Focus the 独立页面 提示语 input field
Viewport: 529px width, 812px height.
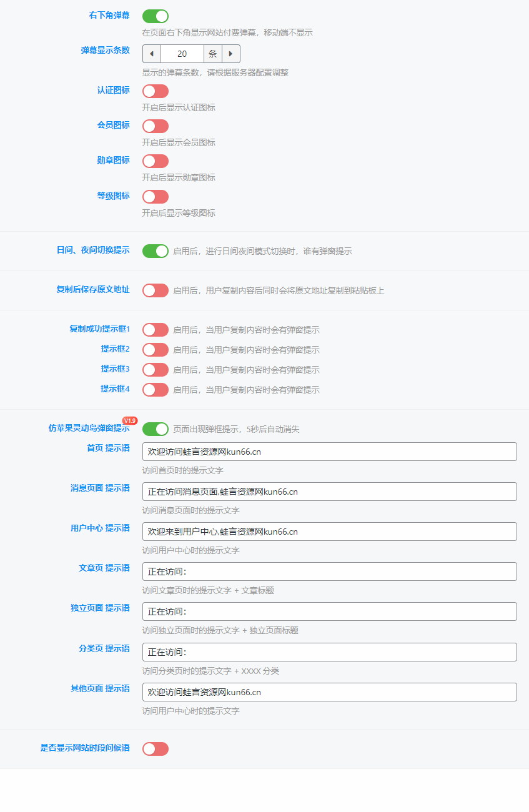[x=330, y=611]
